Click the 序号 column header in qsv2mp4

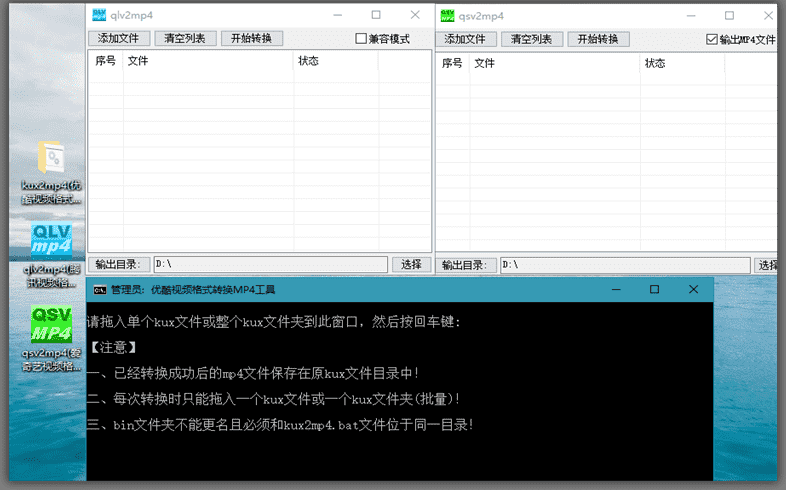coord(452,63)
